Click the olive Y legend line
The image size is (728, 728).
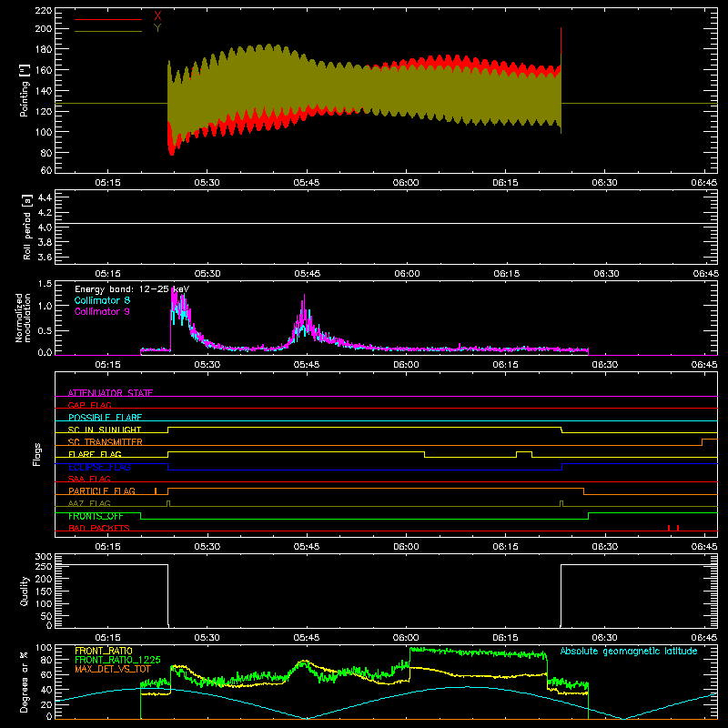[x=107, y=31]
